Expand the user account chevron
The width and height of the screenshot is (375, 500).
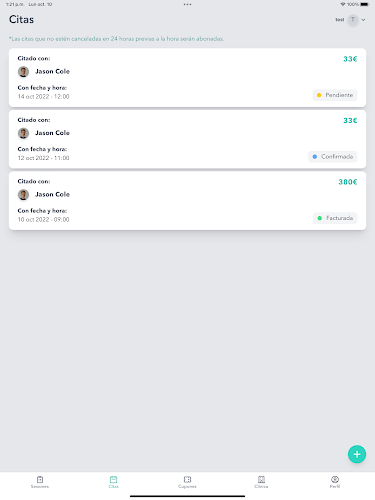point(363,20)
